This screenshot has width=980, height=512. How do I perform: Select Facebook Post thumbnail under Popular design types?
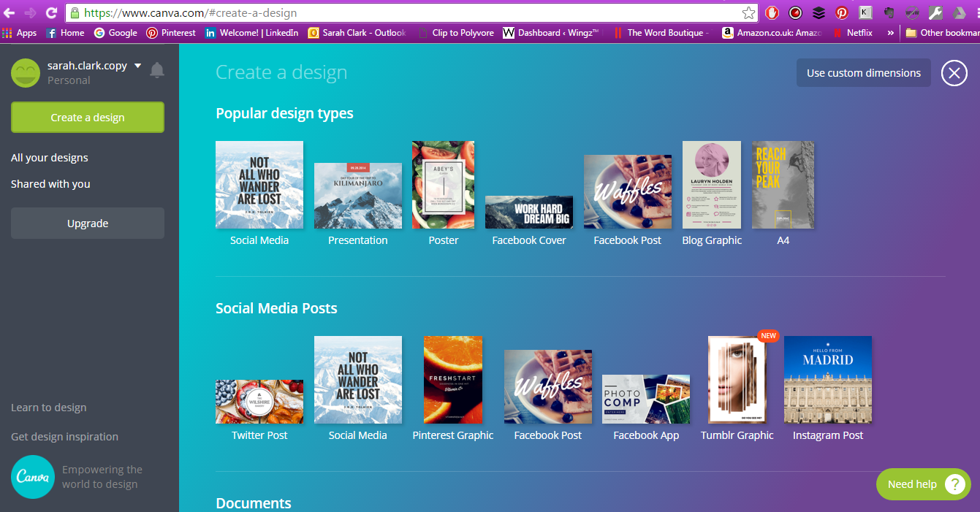coord(628,192)
